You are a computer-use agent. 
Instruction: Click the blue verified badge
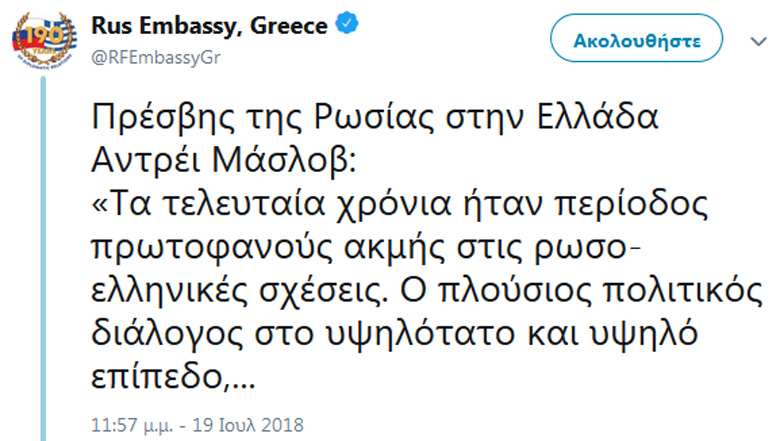pos(347,23)
